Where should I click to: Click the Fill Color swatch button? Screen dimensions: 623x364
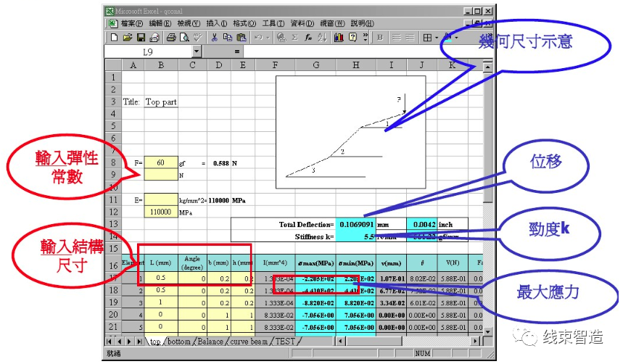pos(448,38)
